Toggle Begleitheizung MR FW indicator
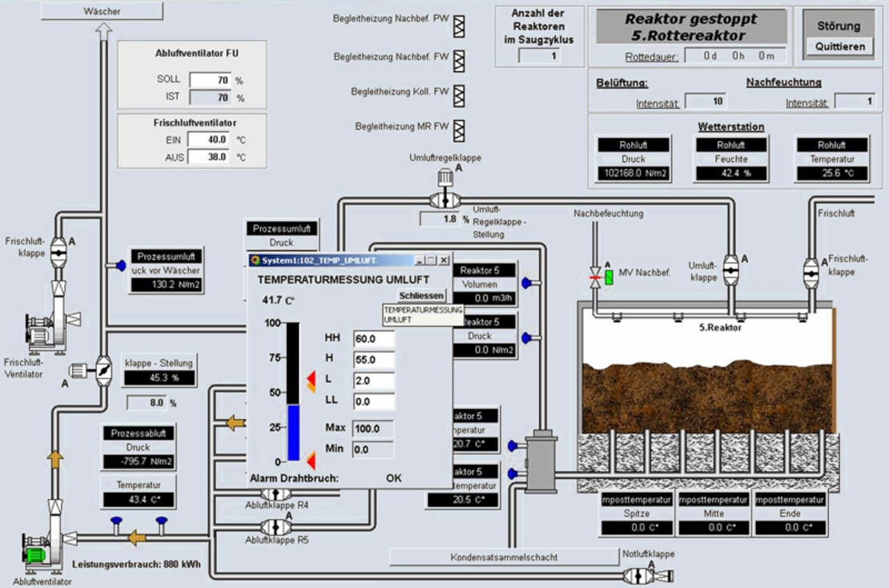This screenshot has width=889, height=588. coord(459,131)
